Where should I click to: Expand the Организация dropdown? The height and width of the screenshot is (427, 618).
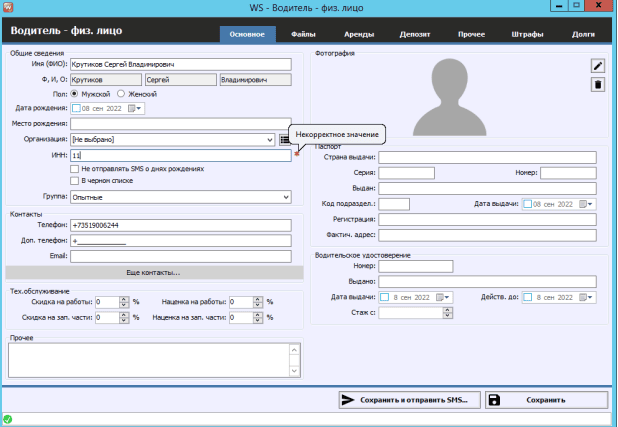point(271,139)
